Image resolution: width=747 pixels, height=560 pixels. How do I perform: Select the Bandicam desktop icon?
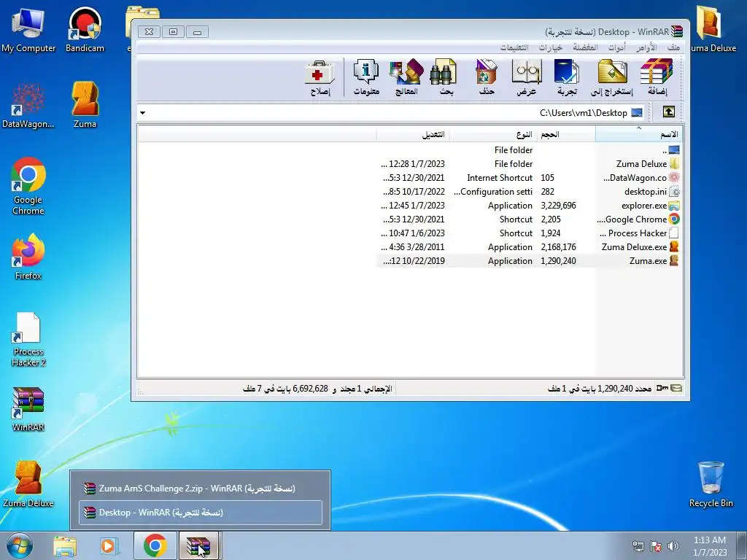85,29
